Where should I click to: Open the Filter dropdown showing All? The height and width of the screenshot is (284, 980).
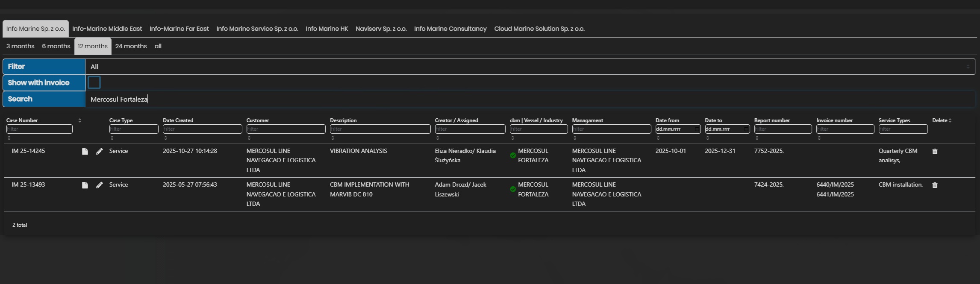[x=530, y=67]
